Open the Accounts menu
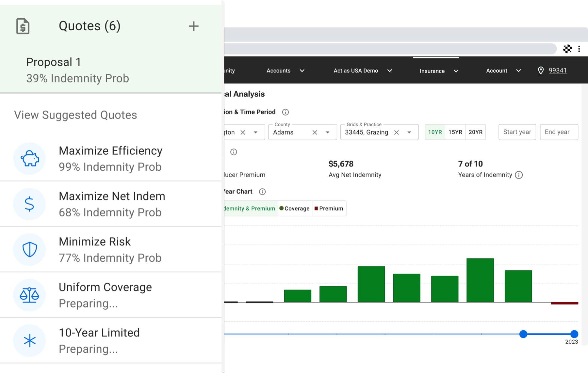This screenshot has width=588, height=373. click(x=286, y=71)
